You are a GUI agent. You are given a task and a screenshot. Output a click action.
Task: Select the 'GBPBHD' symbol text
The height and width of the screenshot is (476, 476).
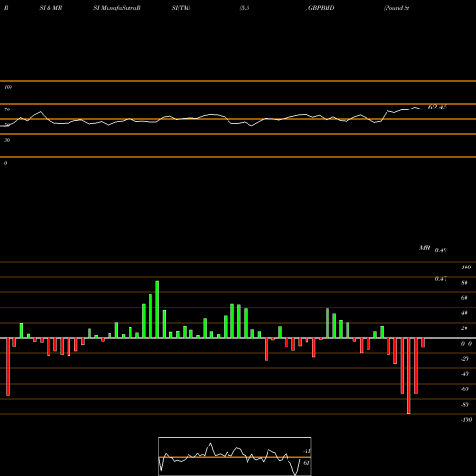point(321,8)
